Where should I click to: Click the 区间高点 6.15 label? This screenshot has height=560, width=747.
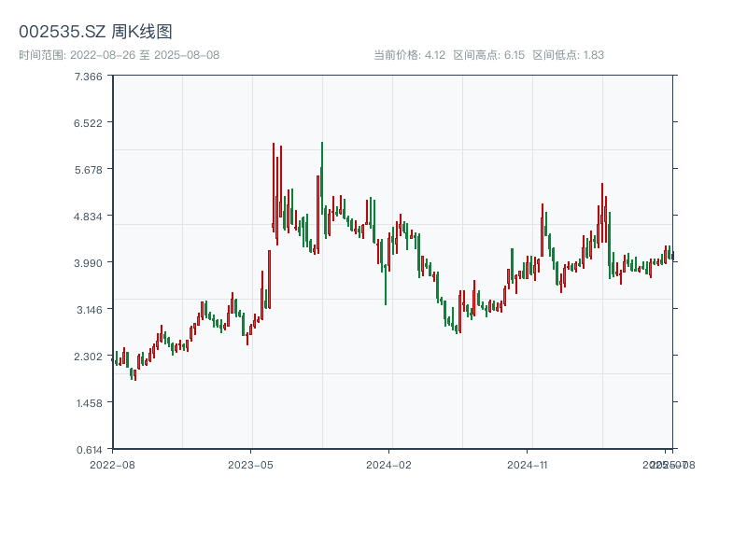tap(488, 55)
